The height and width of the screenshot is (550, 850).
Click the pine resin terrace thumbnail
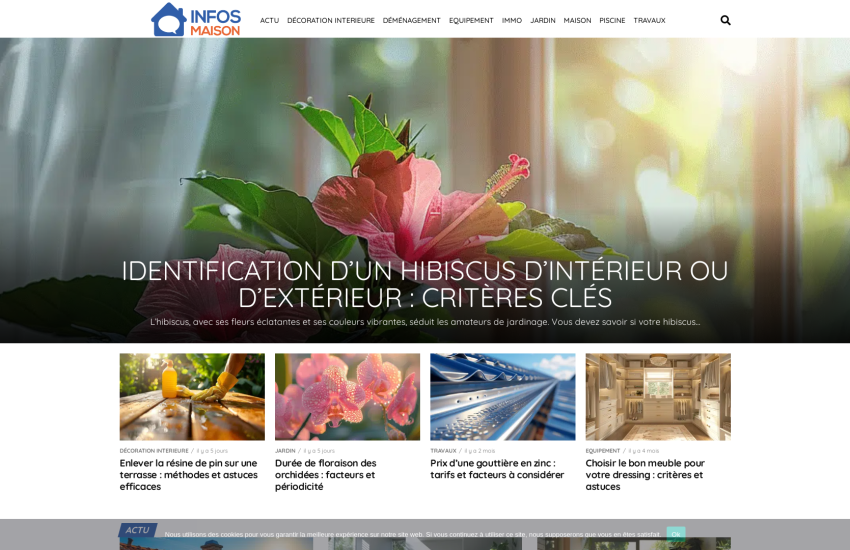point(192,396)
